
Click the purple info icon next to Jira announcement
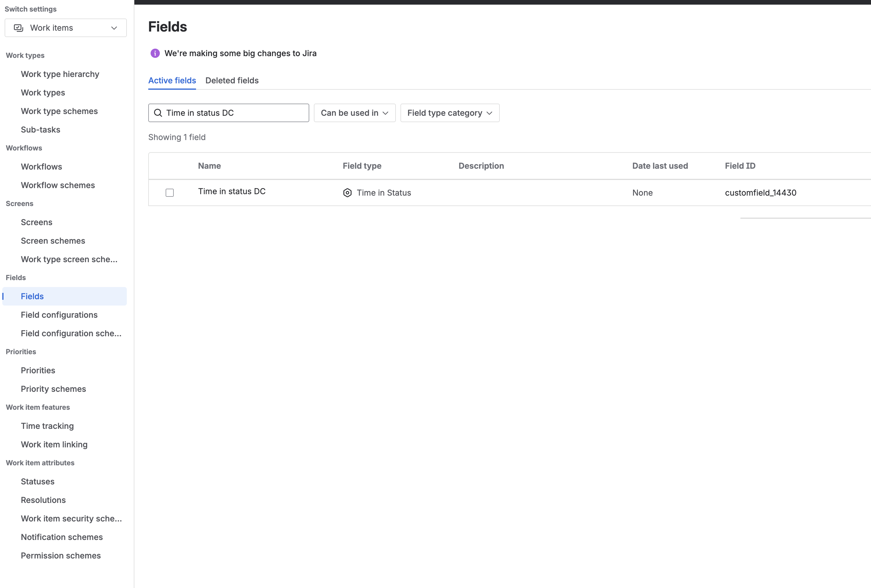pos(155,53)
